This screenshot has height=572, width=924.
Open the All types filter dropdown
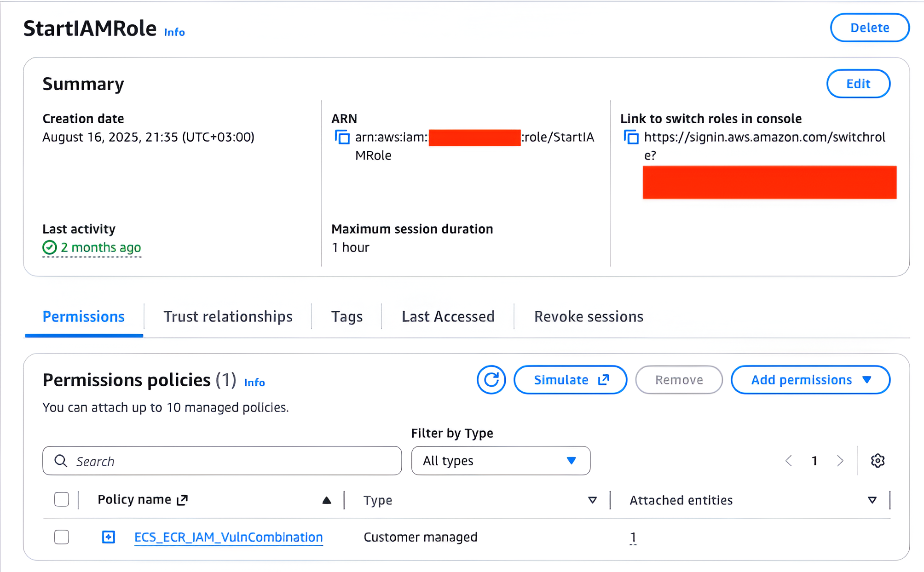[x=500, y=461]
